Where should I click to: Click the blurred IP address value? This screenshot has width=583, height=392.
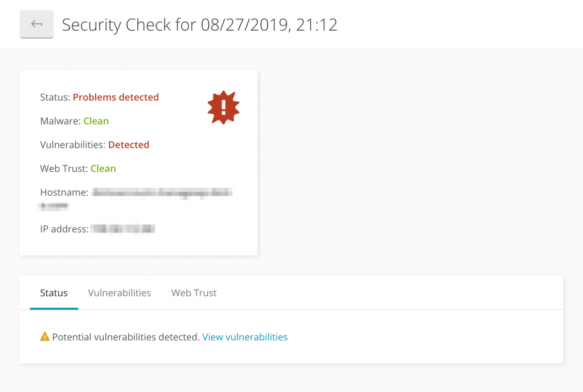coord(124,229)
